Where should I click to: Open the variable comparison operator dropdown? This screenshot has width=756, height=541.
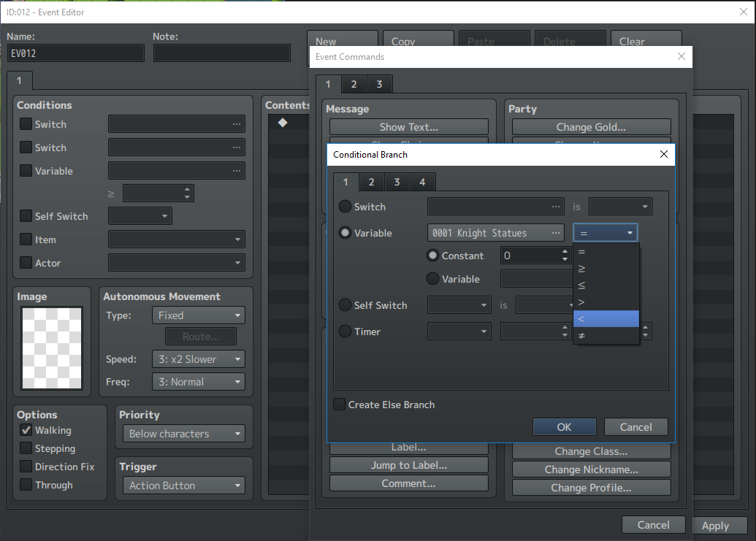pos(606,233)
